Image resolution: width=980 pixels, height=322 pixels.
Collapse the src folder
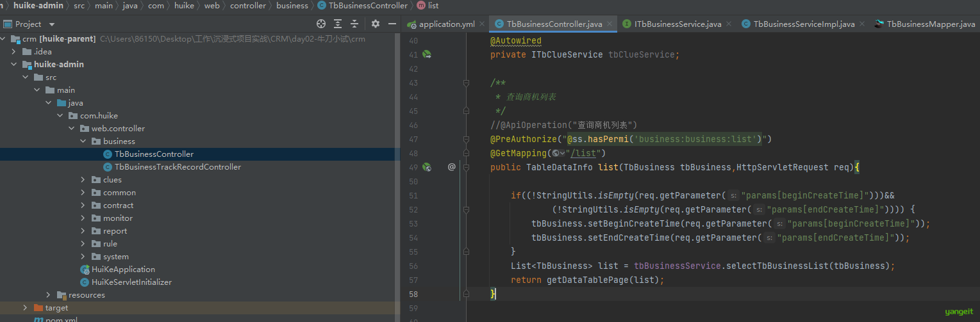tap(26, 77)
